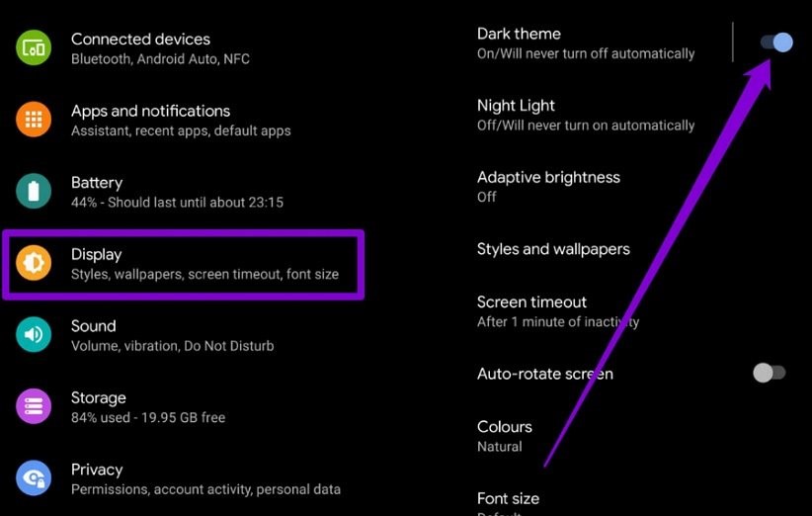Tap the orange Display brightness icon
The height and width of the screenshot is (516, 812).
(34, 263)
